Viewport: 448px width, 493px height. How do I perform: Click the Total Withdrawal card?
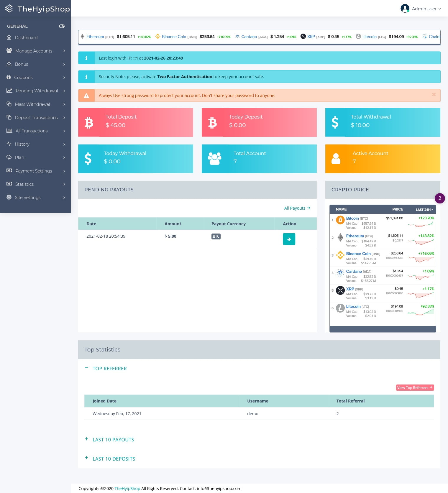pos(383,122)
